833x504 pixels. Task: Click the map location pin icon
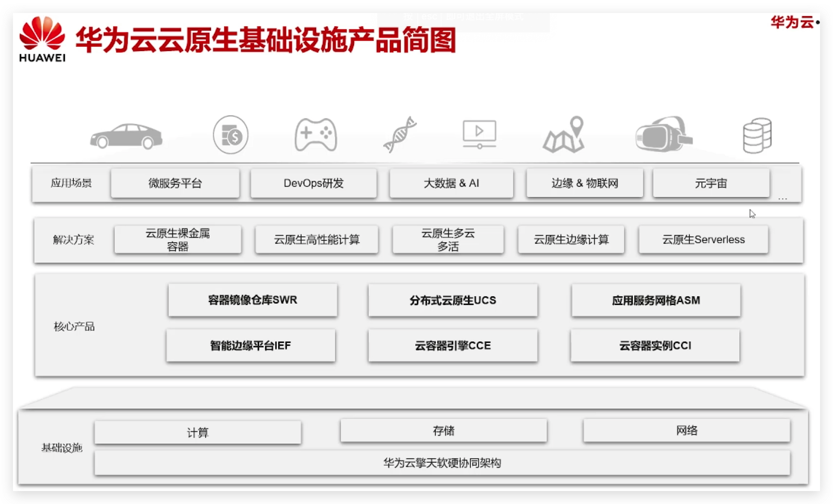pyautogui.click(x=564, y=135)
